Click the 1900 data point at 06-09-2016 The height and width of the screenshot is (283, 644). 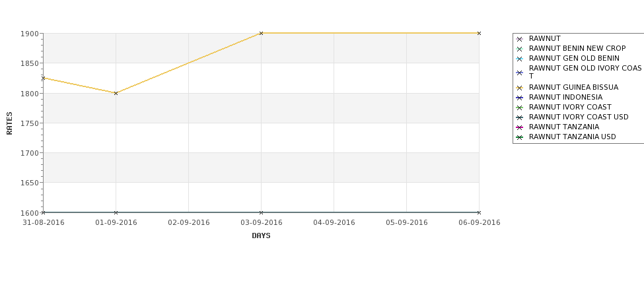click(479, 33)
